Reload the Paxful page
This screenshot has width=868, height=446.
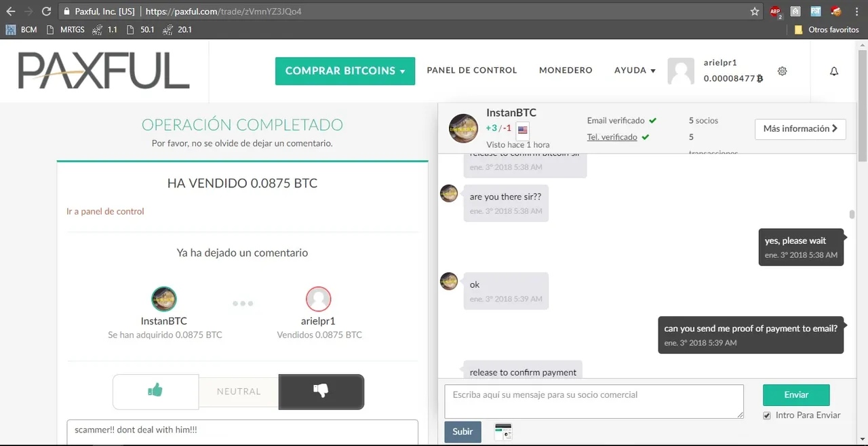pos(46,12)
